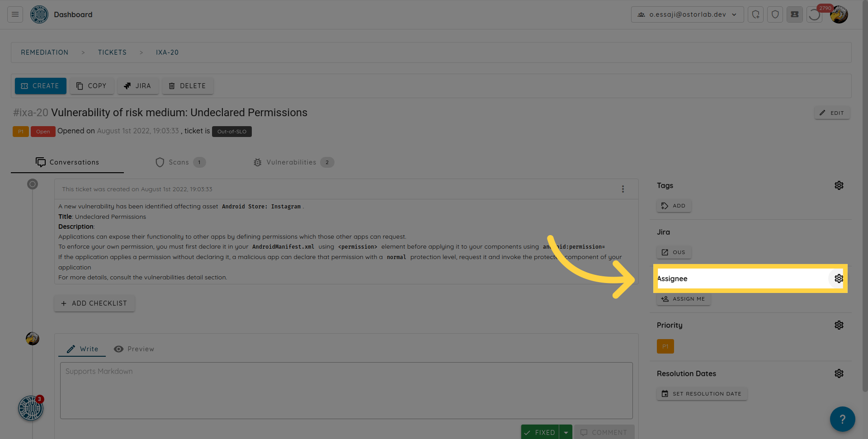Click the floating chatbot icon with badge

coord(31,408)
